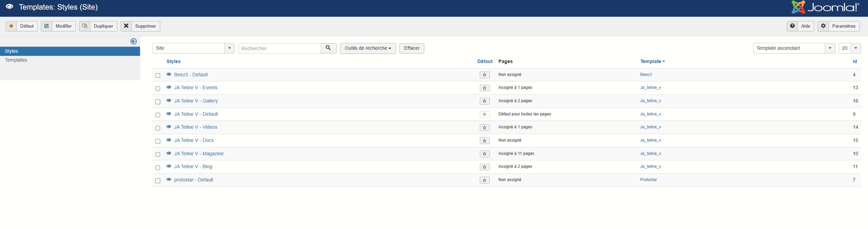Click the search magnifier button

coord(329,48)
